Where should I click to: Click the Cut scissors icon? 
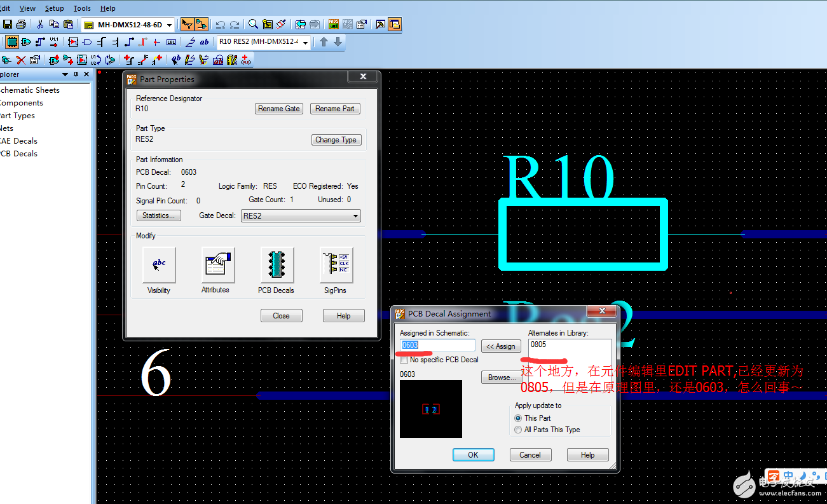pos(40,25)
